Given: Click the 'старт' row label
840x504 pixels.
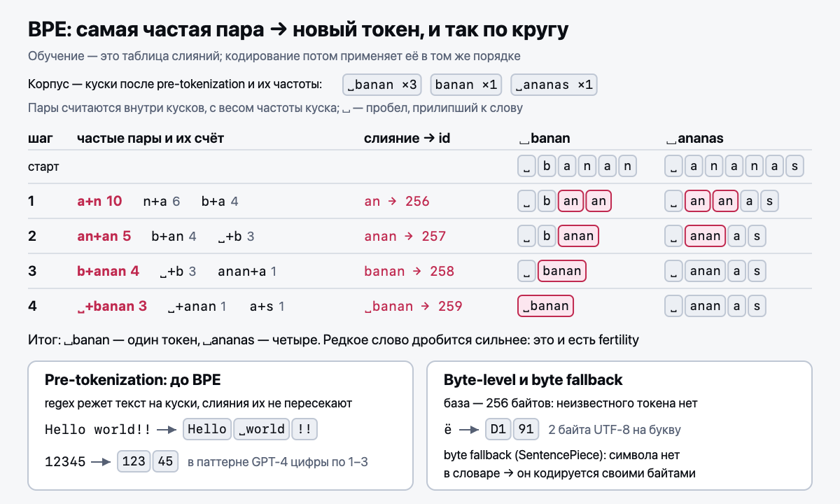Looking at the screenshot, I should click(43, 167).
